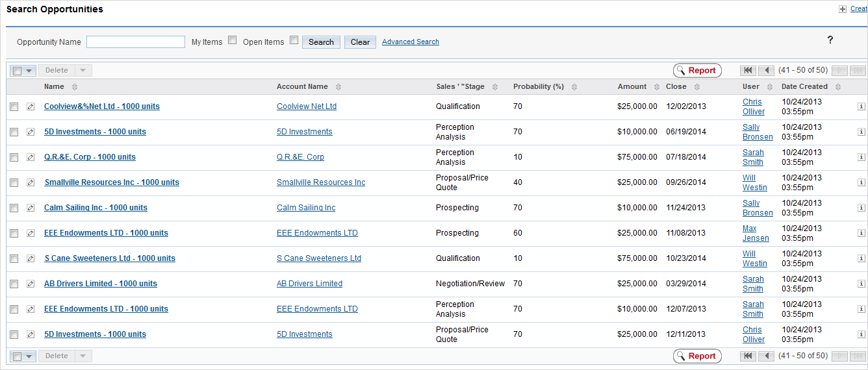Open the Advanced Search link
The width and height of the screenshot is (868, 370).
(x=411, y=42)
